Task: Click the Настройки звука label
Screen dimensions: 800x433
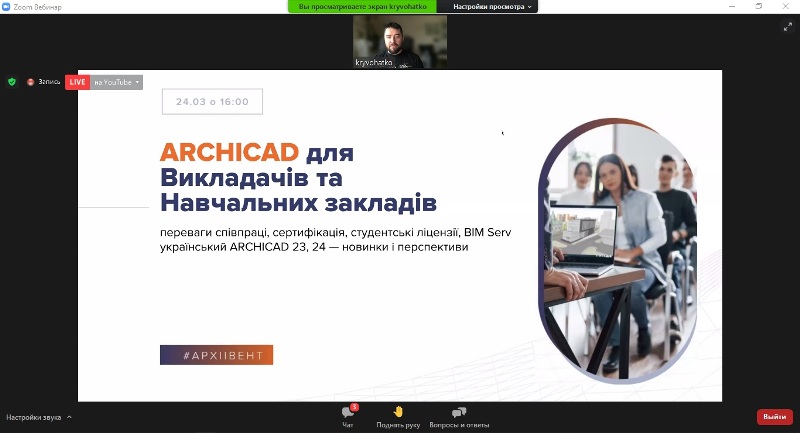Action: coord(34,417)
